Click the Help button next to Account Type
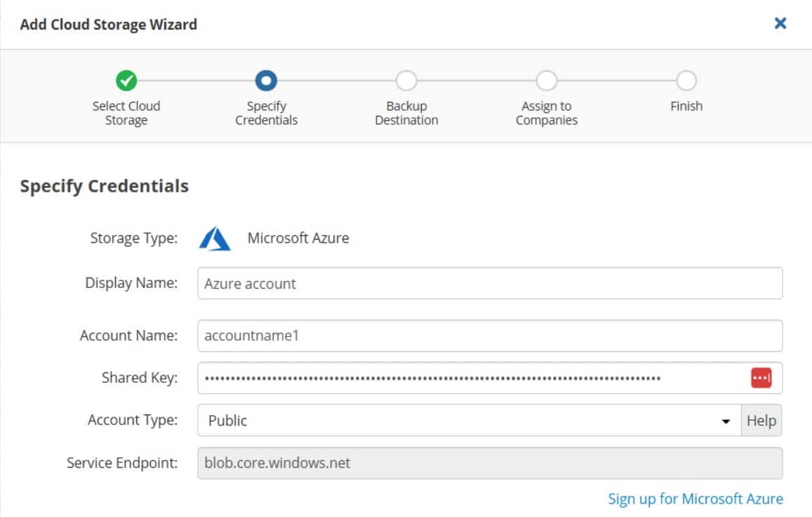Screen dimensions: 812x517 pyautogui.click(x=762, y=420)
